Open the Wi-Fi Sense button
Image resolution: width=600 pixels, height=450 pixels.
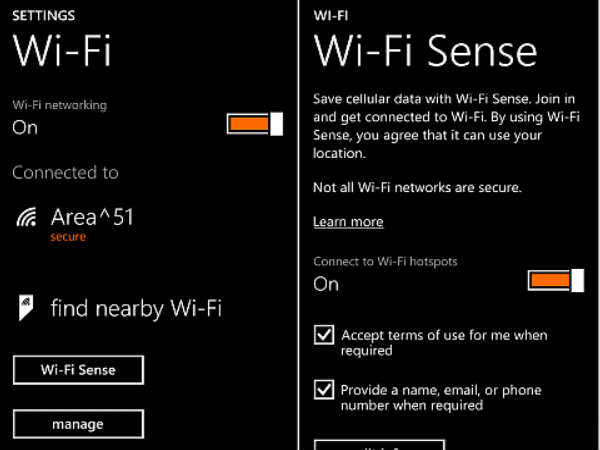pos(78,370)
